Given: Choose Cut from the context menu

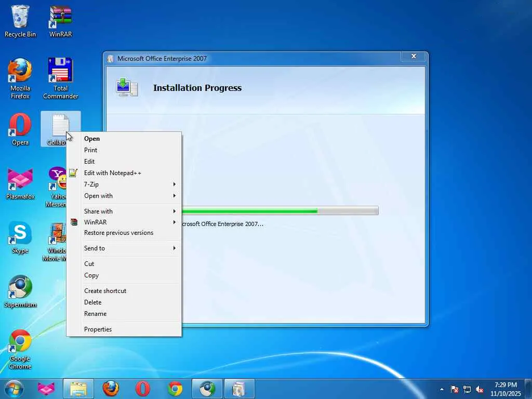Looking at the screenshot, I should click(x=124, y=263).
